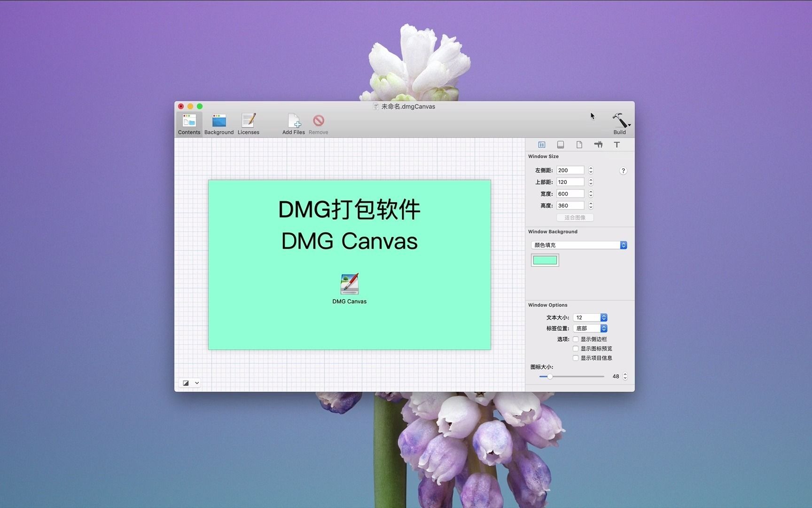The height and width of the screenshot is (508, 812).
Task: Click the 宽度 input field
Action: [570, 194]
